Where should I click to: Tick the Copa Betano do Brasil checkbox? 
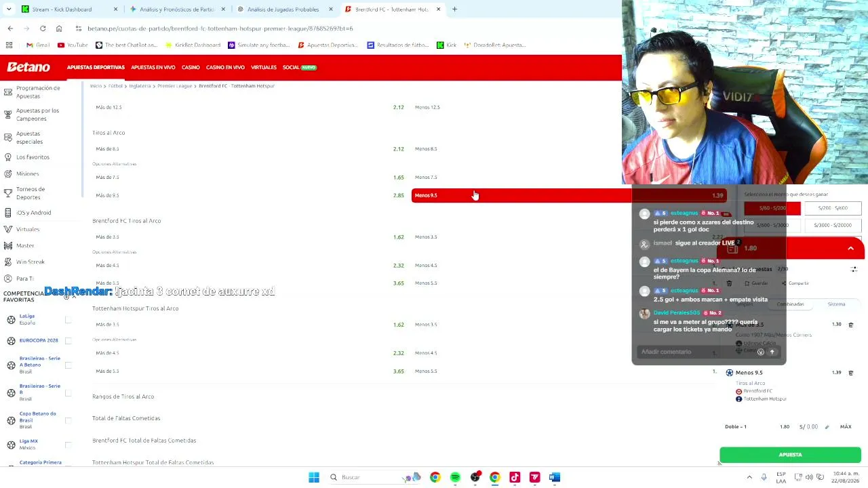pyautogui.click(x=68, y=420)
